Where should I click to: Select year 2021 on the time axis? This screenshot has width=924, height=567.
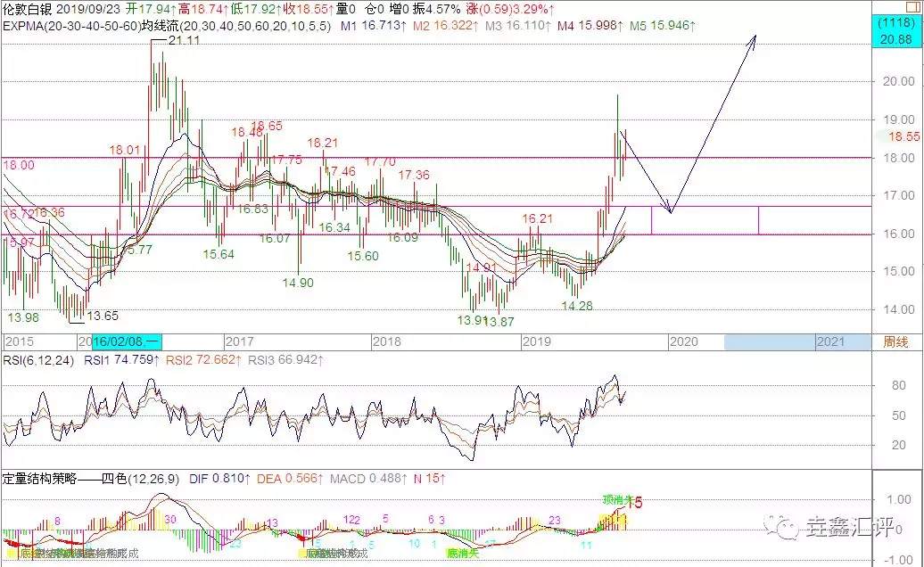pos(831,342)
